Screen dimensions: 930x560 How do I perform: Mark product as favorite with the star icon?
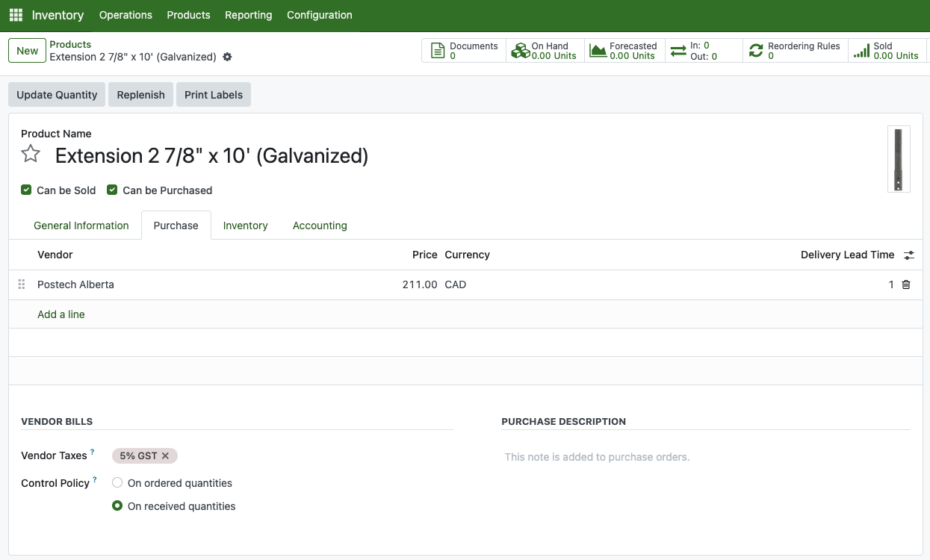[x=31, y=155]
